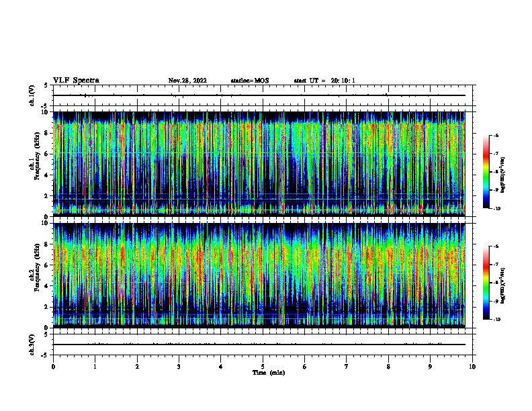Click the "station=MOS" header label

250,81
